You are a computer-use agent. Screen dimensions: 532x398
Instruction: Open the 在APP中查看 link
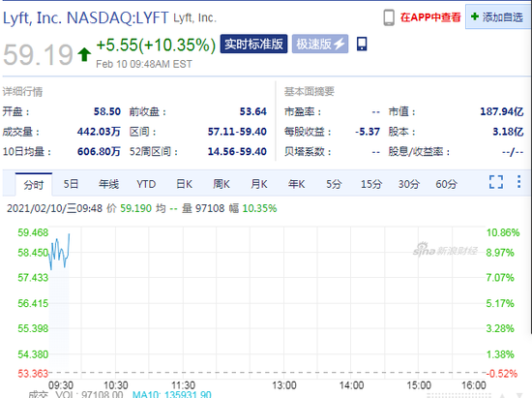(x=430, y=17)
